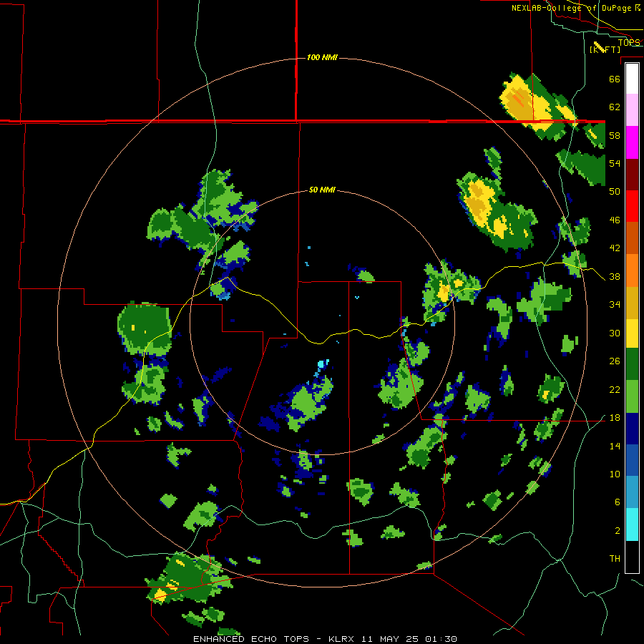The height and width of the screenshot is (644, 644).
Task: Click the 14 legend value
Action: (x=615, y=446)
